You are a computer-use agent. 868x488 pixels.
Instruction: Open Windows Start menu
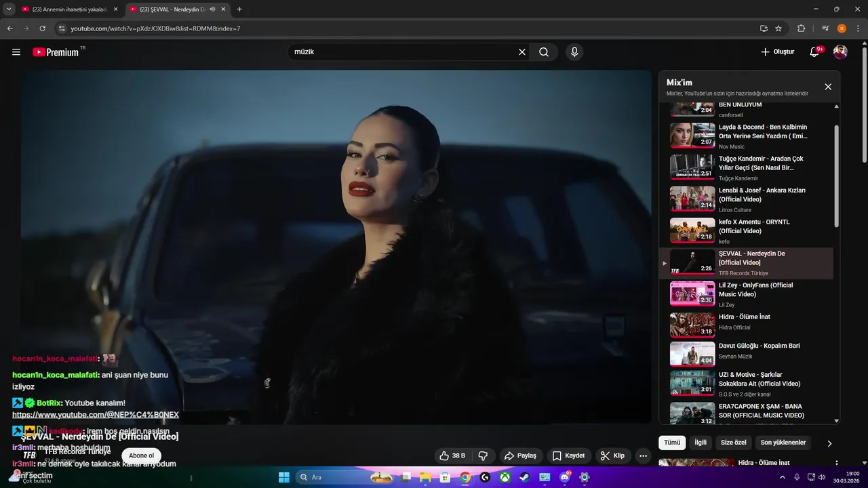pyautogui.click(x=284, y=477)
